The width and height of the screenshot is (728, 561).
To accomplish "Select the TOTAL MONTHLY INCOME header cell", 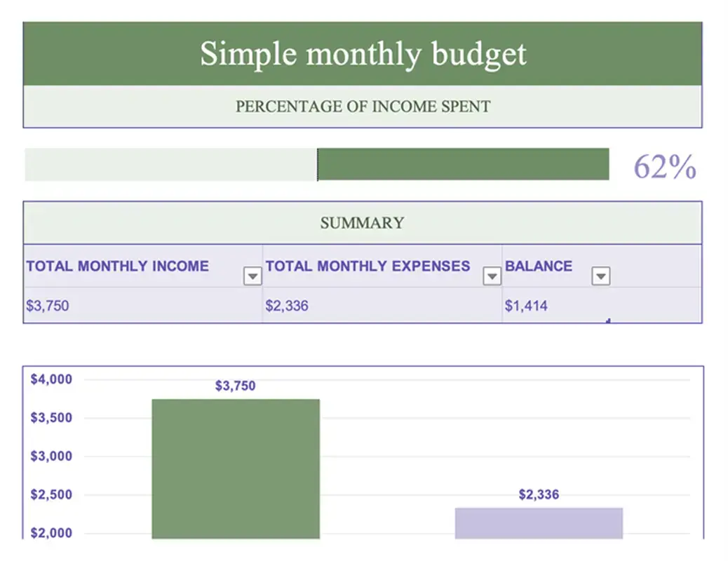I will pos(116,266).
